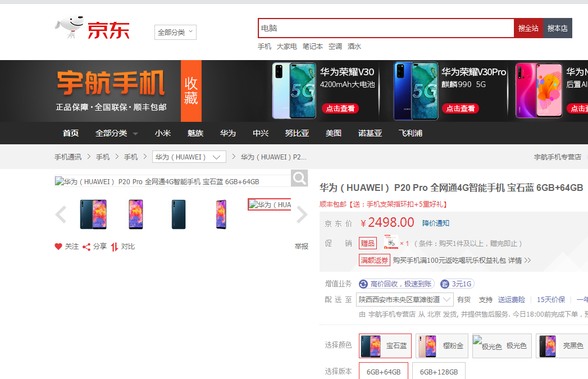Open the 宇航手机专营店 store link in breadcrumb bar
Screen dimensions: 588x379
pos(558,157)
